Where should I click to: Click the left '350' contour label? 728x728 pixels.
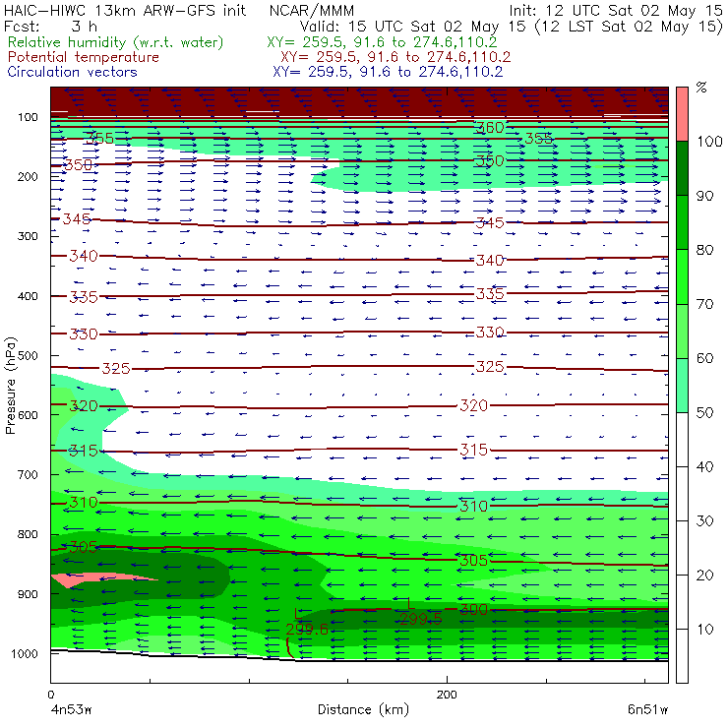point(78,165)
